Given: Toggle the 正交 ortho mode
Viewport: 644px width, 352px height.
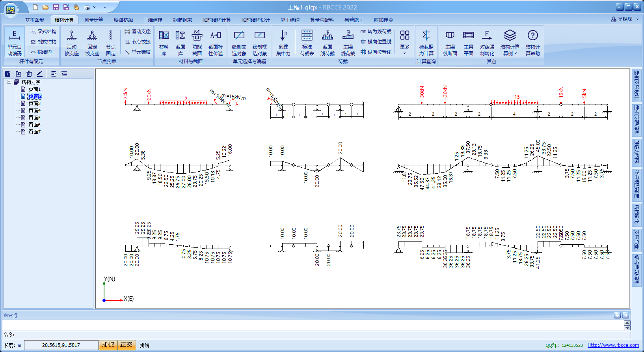Looking at the screenshot, I should (x=126, y=345).
